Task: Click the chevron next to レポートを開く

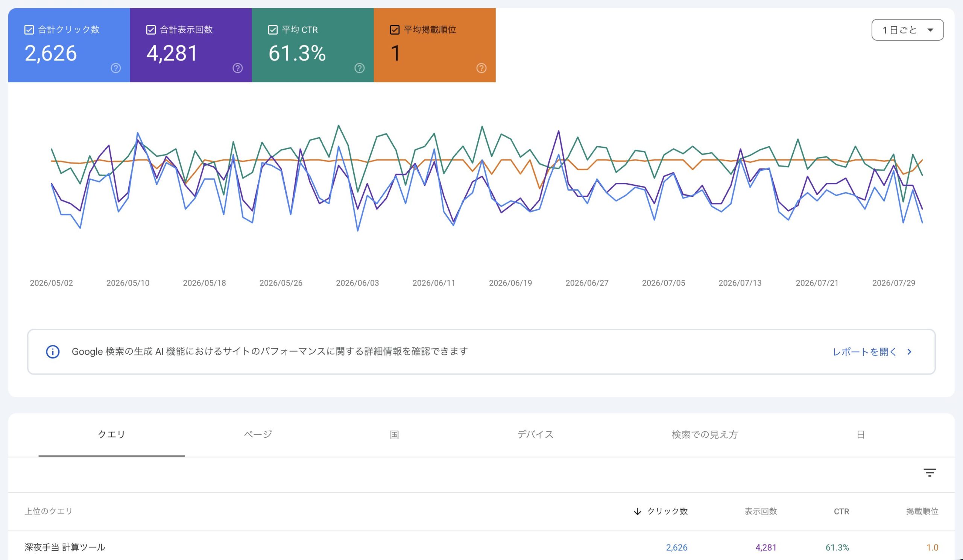Action: tap(910, 351)
